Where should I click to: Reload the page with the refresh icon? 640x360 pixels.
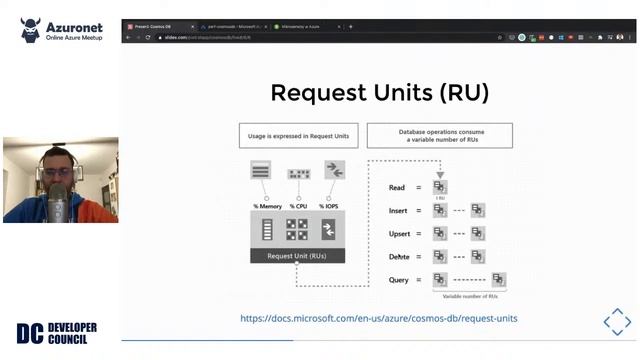pyautogui.click(x=148, y=37)
